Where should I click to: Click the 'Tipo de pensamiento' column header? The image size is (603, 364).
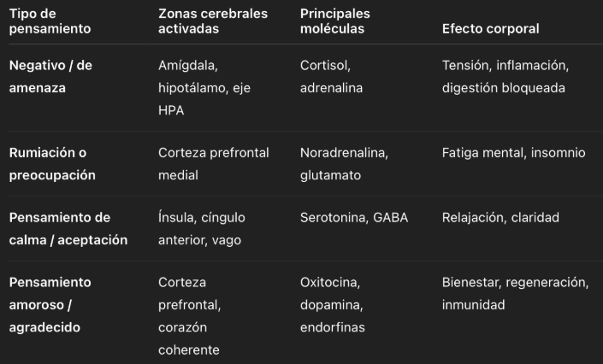point(50,21)
